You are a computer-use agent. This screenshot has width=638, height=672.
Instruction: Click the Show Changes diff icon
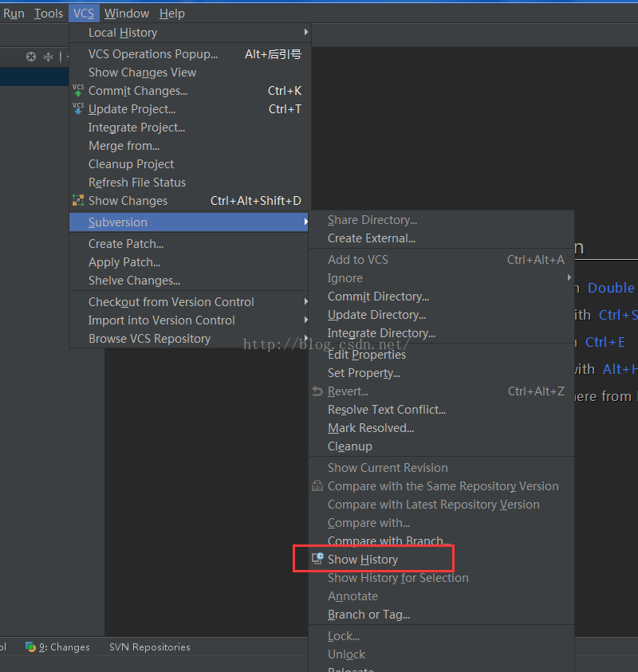pyautogui.click(x=78, y=201)
